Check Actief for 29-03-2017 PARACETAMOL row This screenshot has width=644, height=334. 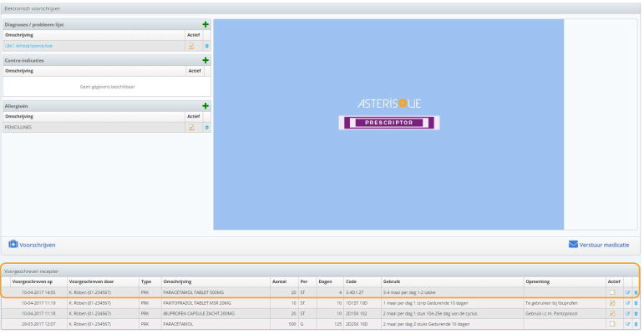612,324
